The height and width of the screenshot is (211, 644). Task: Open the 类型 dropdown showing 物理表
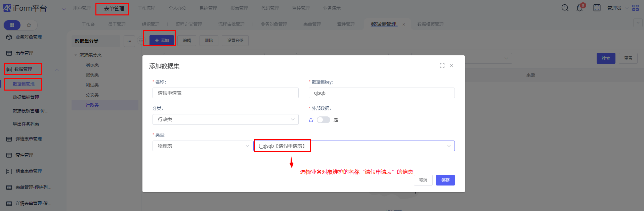pos(203,146)
